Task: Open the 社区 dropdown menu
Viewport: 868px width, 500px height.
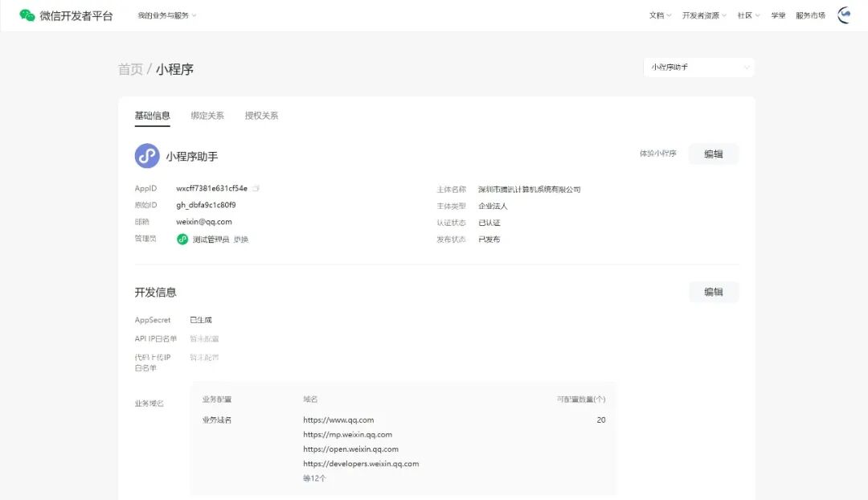Action: click(748, 15)
